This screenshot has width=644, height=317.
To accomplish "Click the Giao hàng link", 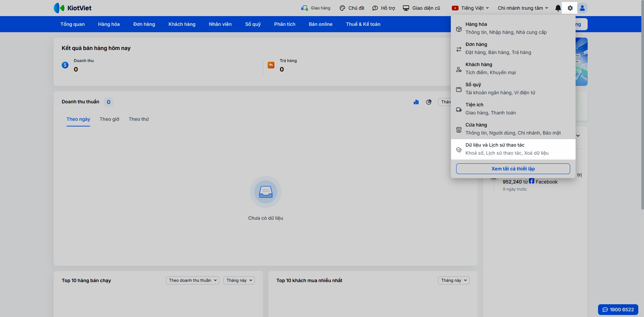I will point(321,8).
